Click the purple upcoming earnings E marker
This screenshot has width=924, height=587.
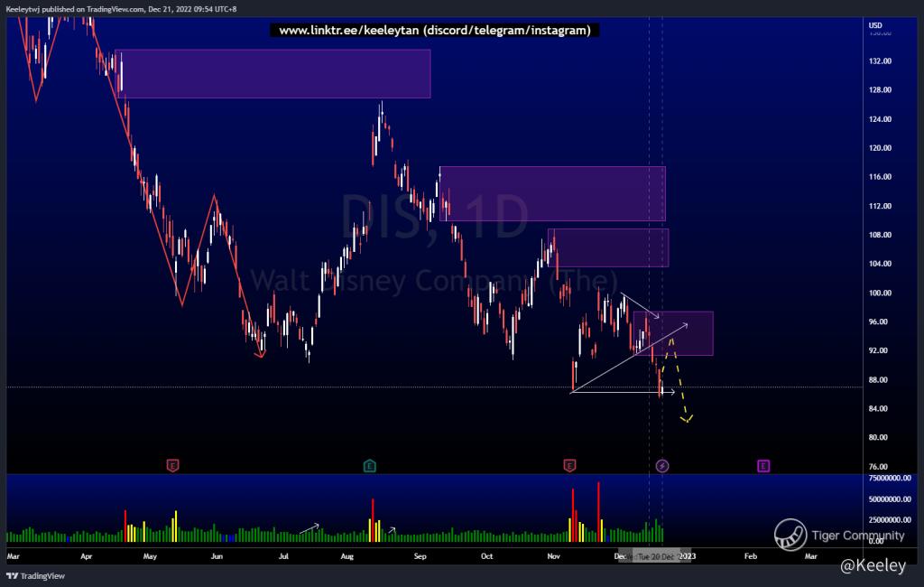[x=763, y=466]
